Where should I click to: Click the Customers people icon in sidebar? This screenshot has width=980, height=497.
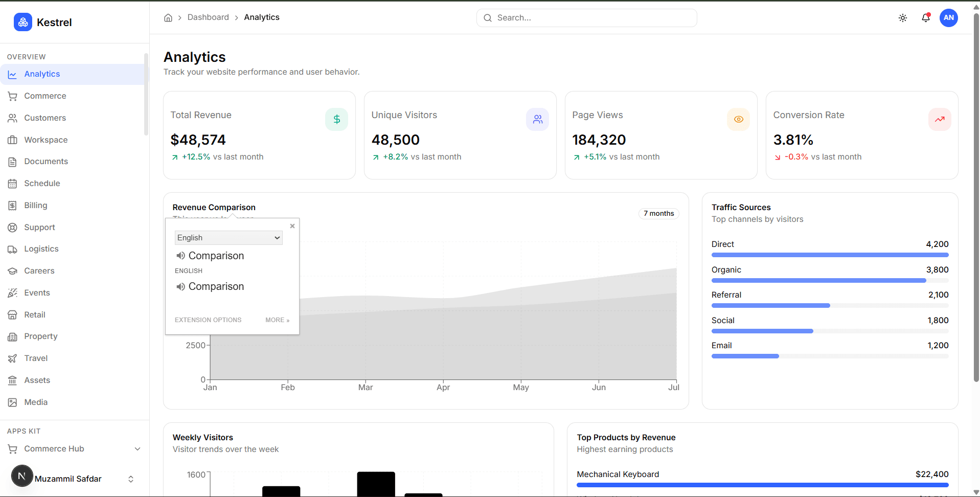coord(12,118)
